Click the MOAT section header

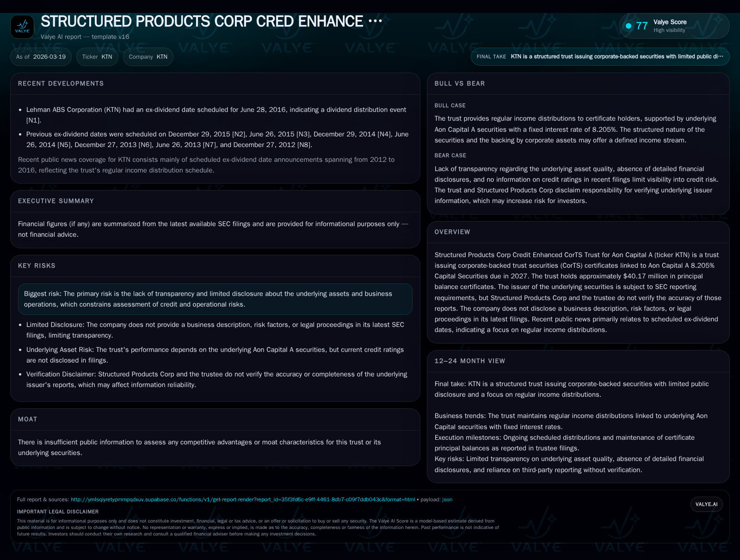(27, 419)
